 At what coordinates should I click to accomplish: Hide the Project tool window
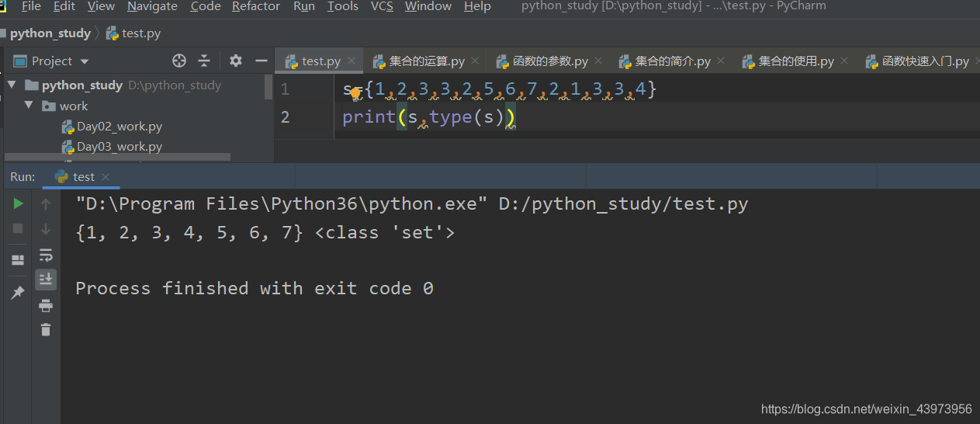click(261, 61)
